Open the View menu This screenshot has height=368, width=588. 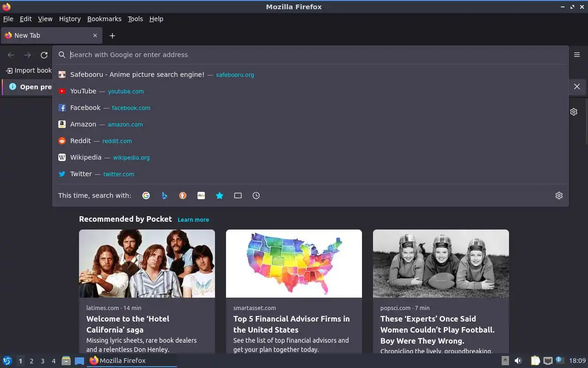tap(45, 19)
